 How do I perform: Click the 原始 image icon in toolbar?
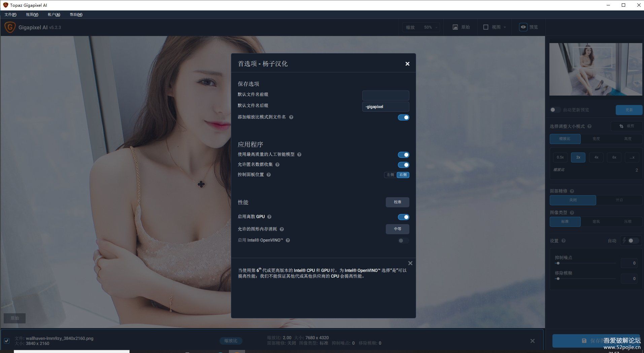coord(455,27)
